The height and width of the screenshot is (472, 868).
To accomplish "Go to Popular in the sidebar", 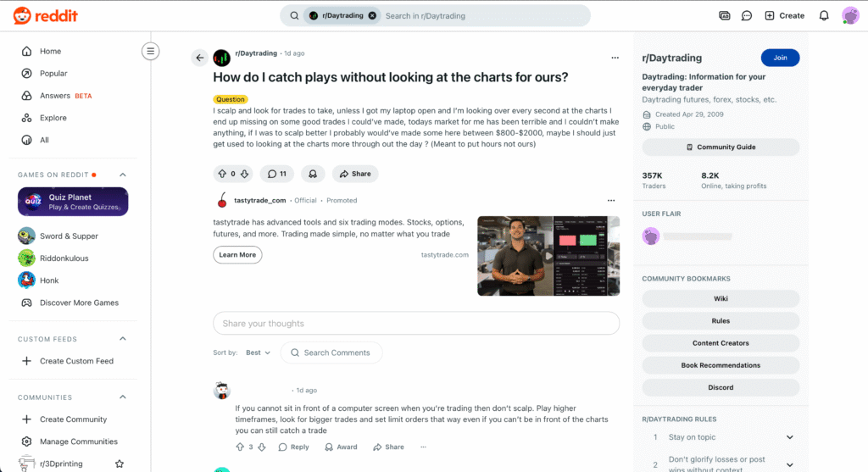I will click(53, 74).
